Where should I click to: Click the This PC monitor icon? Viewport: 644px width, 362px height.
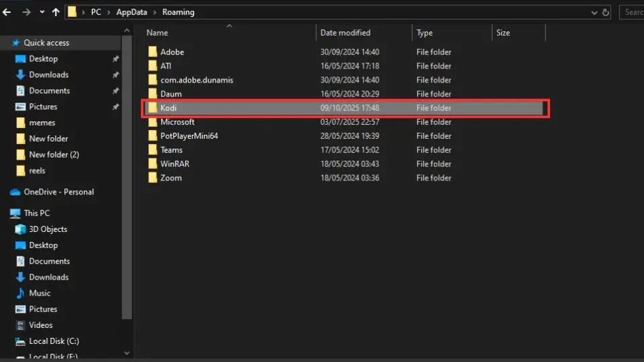(x=15, y=213)
